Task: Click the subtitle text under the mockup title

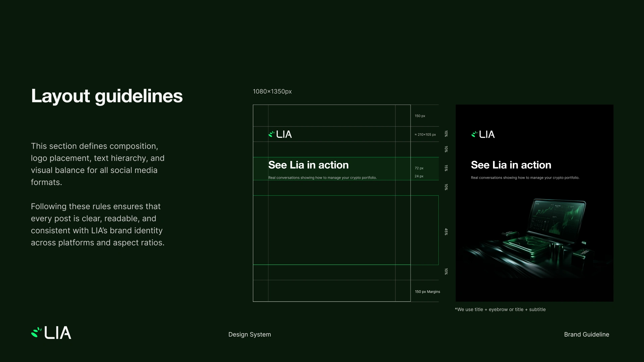Action: pos(525,178)
